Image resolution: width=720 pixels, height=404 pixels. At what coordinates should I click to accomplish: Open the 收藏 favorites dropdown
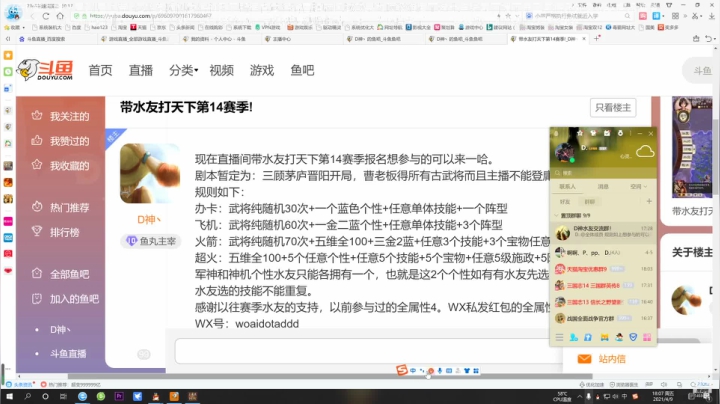click(14, 28)
